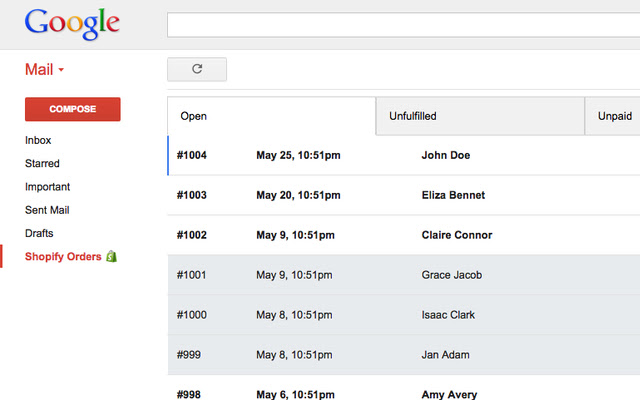View the Drafts folder
The width and height of the screenshot is (640, 400).
(39, 233)
